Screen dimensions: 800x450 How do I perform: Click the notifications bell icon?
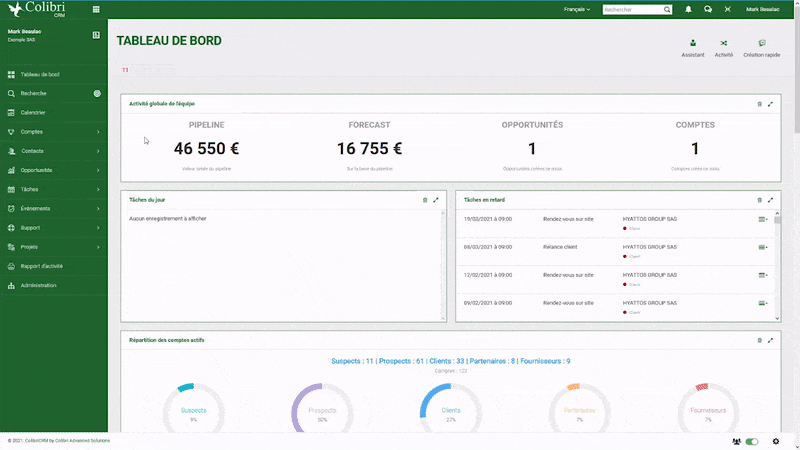pyautogui.click(x=688, y=9)
